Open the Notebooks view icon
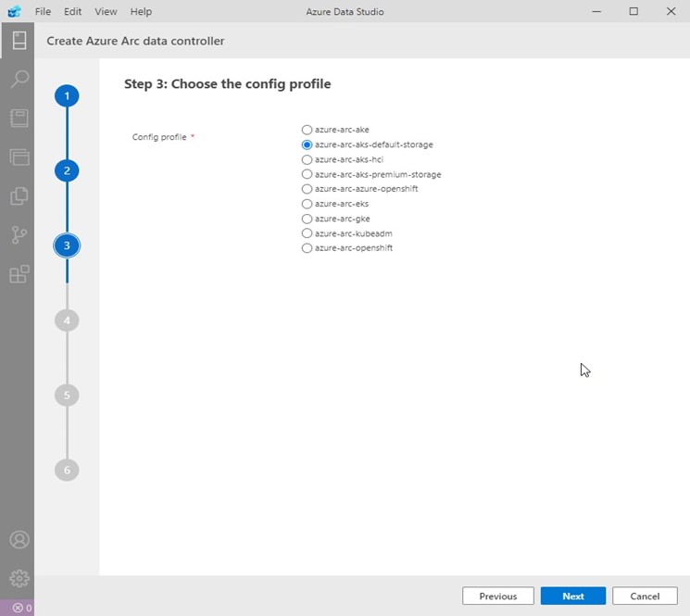The height and width of the screenshot is (616, 690). pyautogui.click(x=19, y=118)
